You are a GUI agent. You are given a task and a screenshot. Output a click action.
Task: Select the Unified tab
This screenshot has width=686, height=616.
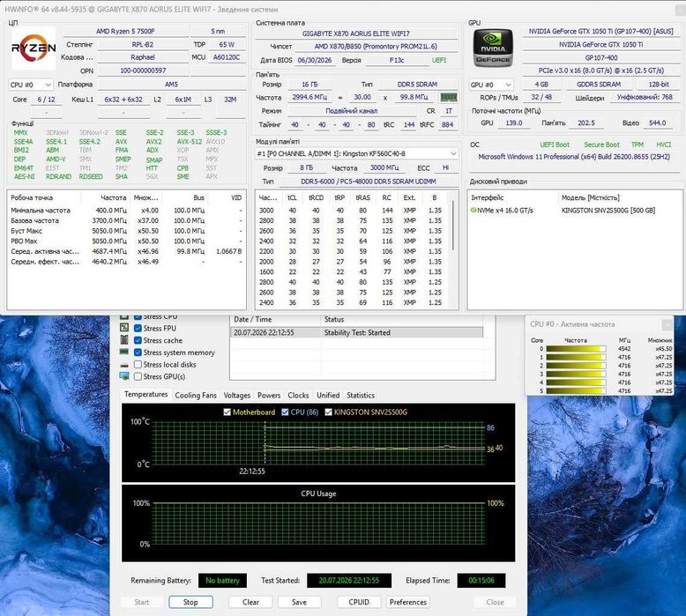point(328,395)
